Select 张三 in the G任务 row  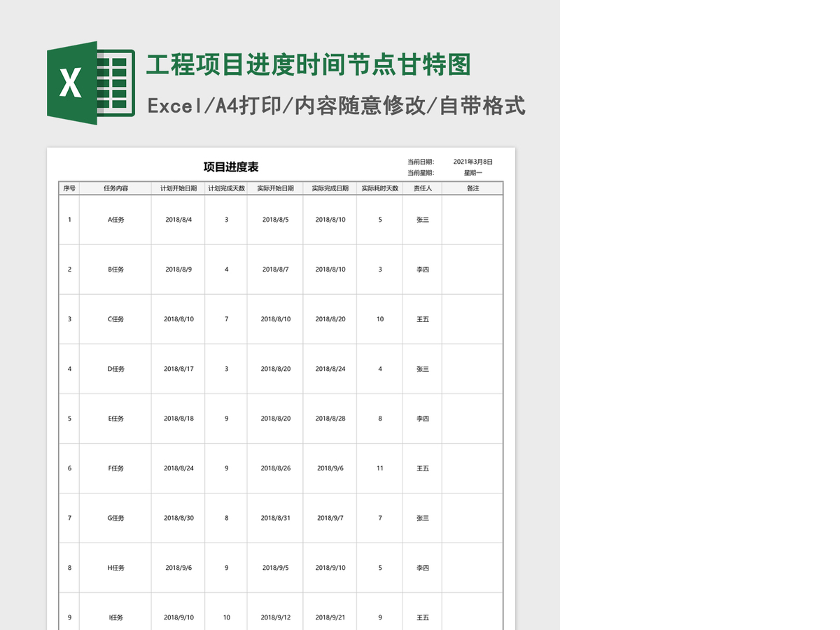point(423,518)
